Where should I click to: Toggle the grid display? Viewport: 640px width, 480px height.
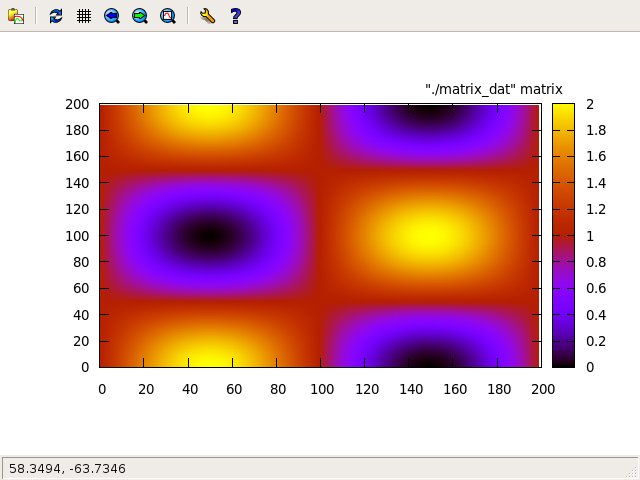click(84, 16)
